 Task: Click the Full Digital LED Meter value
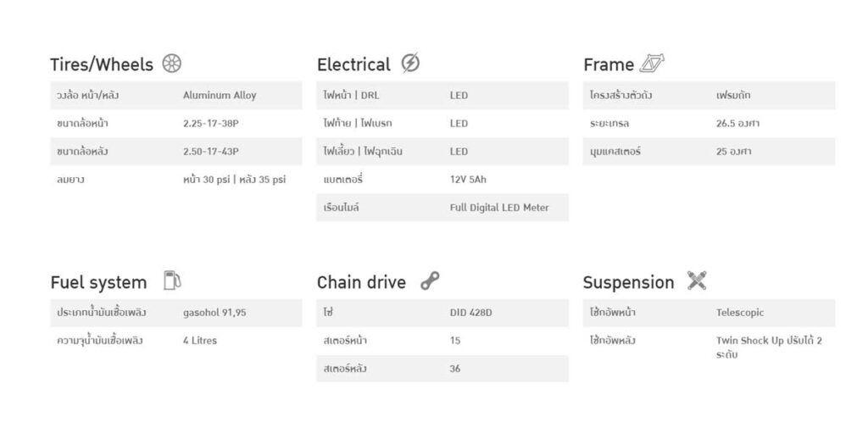click(x=499, y=208)
